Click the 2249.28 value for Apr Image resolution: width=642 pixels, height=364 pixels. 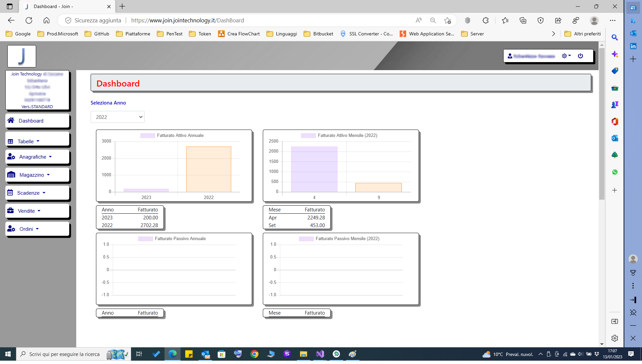(x=316, y=218)
